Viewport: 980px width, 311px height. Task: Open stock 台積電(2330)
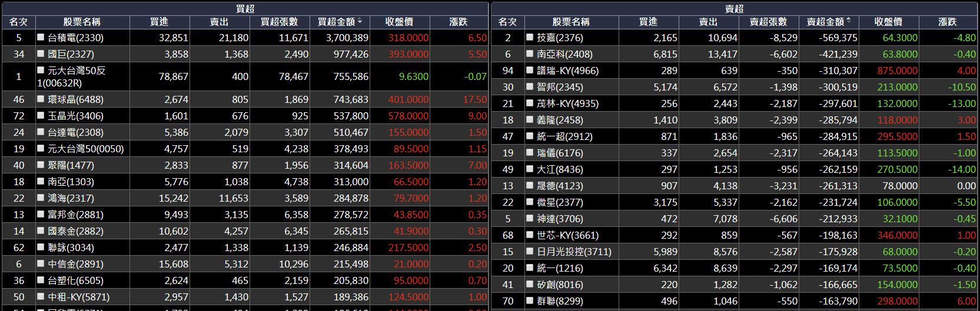click(x=75, y=38)
